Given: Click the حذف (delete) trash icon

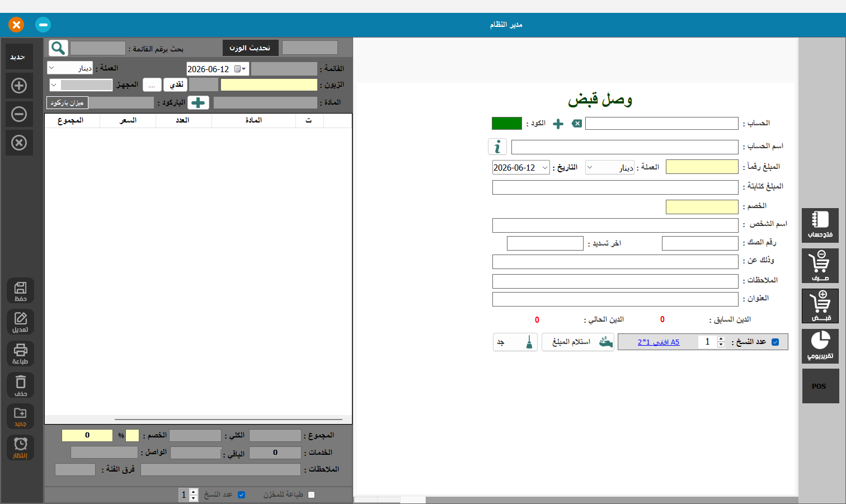Looking at the screenshot, I should tap(21, 385).
